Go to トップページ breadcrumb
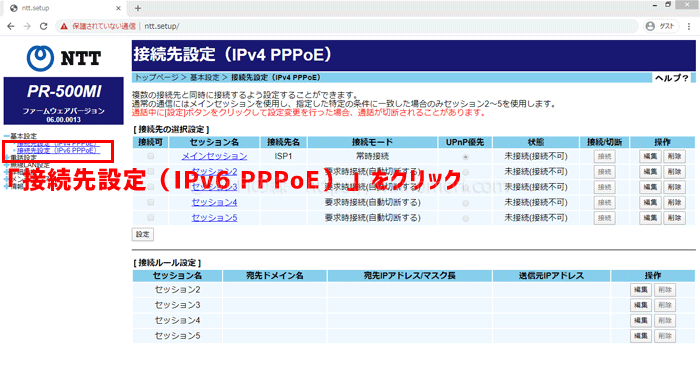Viewport: 700px width, 372px height. tap(157, 78)
